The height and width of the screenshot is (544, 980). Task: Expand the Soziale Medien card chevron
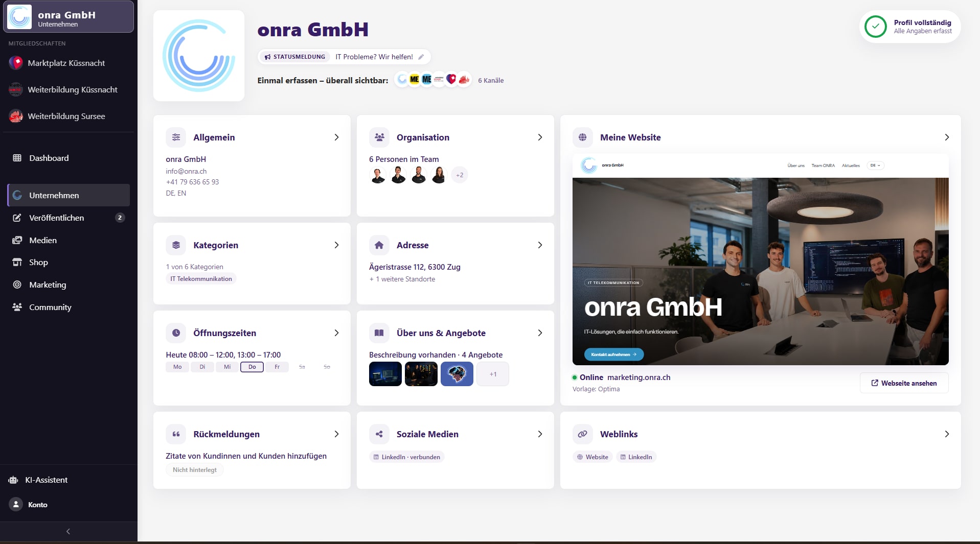(540, 434)
